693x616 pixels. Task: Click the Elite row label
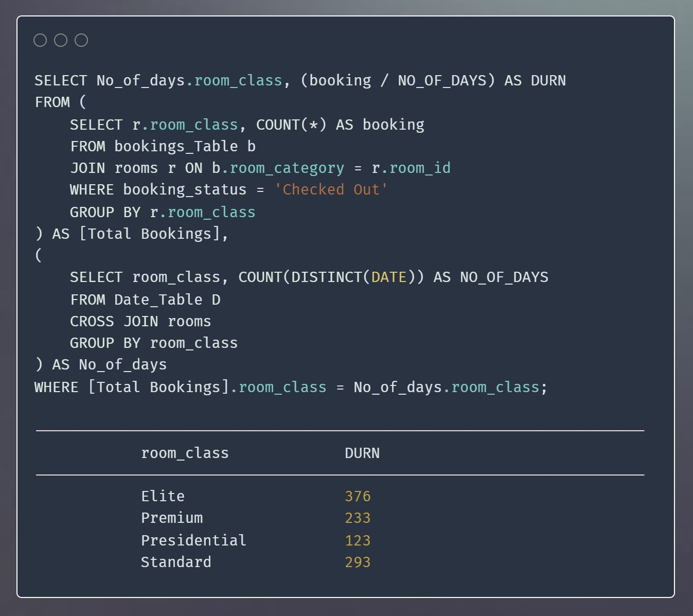click(x=163, y=496)
